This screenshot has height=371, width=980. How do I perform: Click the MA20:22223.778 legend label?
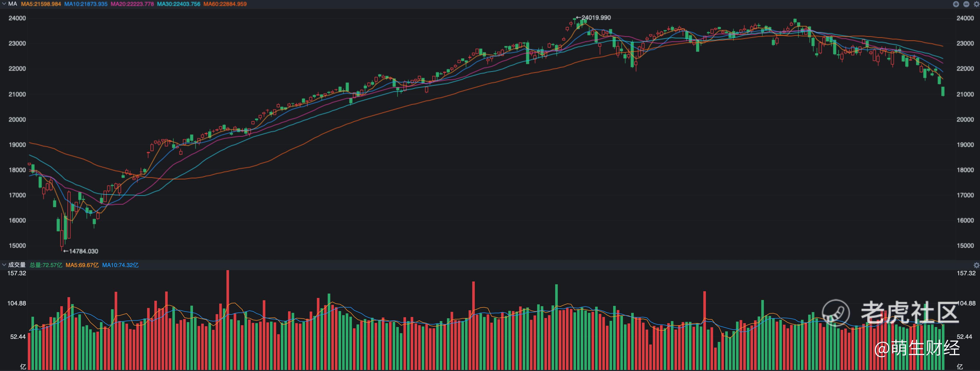click(132, 4)
